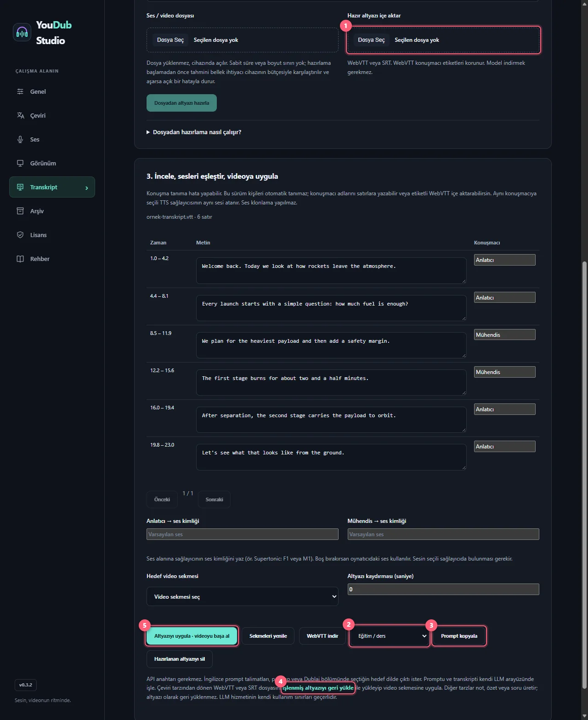Click Altyazıyı uygula · videoyu başa al
Screen dimensions: 588x720
(192, 636)
